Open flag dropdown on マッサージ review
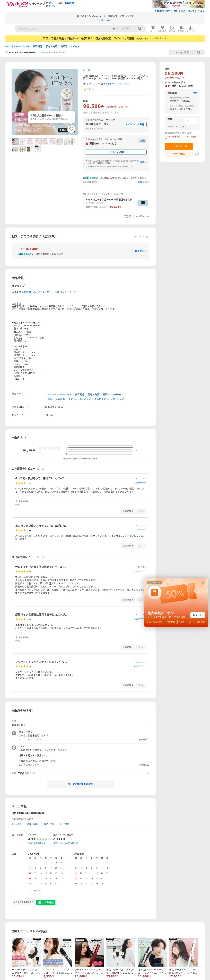Screen dimensions: 210x980 [141, 685]
